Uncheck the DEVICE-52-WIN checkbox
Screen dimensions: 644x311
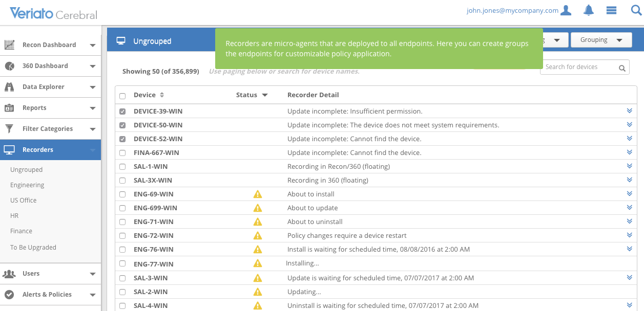point(122,139)
